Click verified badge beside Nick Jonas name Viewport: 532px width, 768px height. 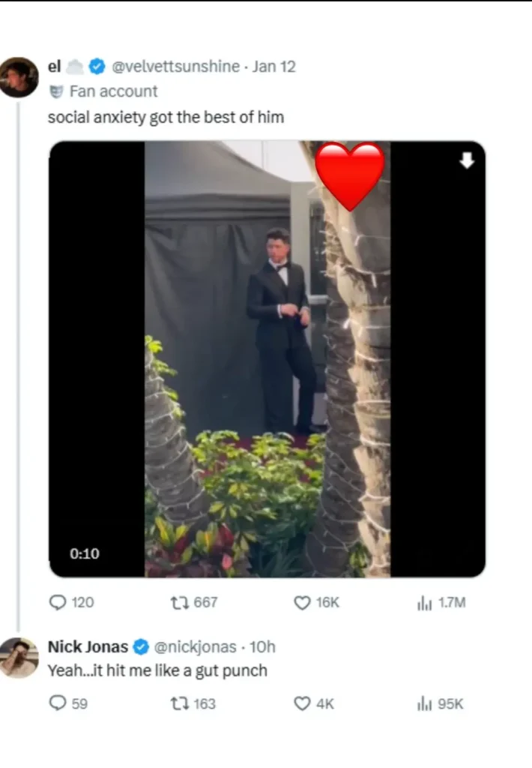coord(141,646)
